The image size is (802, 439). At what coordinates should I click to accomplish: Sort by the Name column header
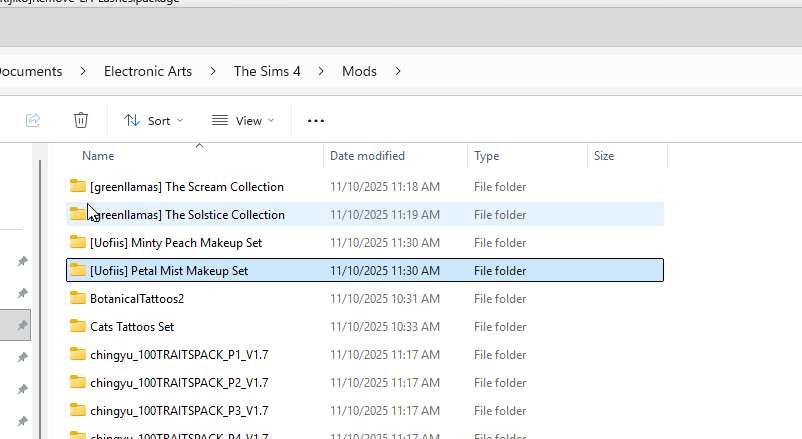(x=98, y=157)
